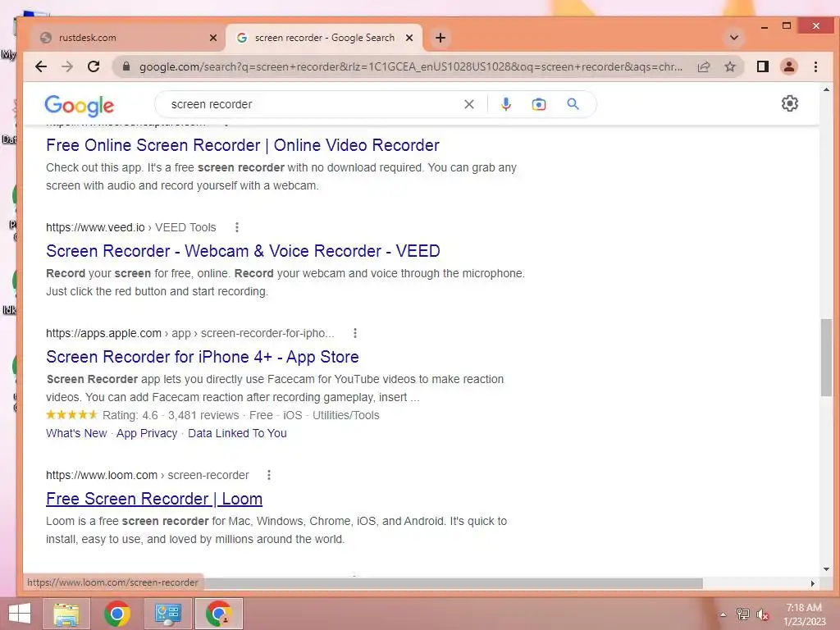
Task: Open the Chrome profile avatar
Action: click(789, 66)
